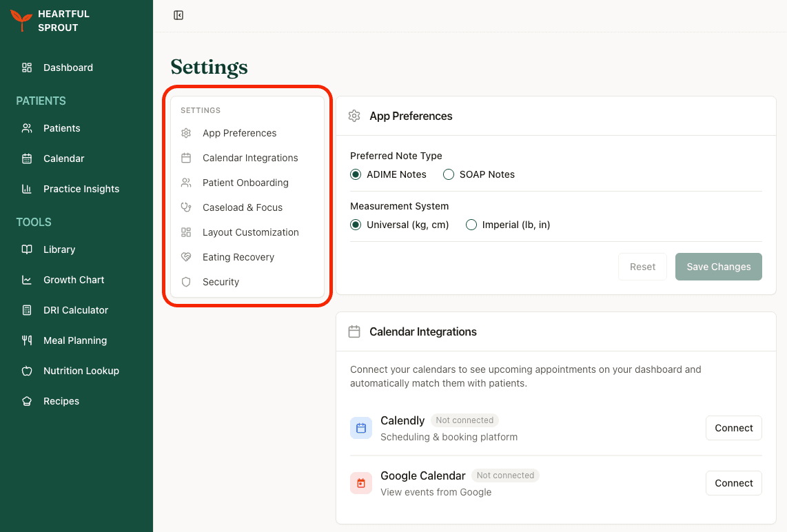The height and width of the screenshot is (532, 787).
Task: Click the View events from Google text
Action: (x=436, y=492)
